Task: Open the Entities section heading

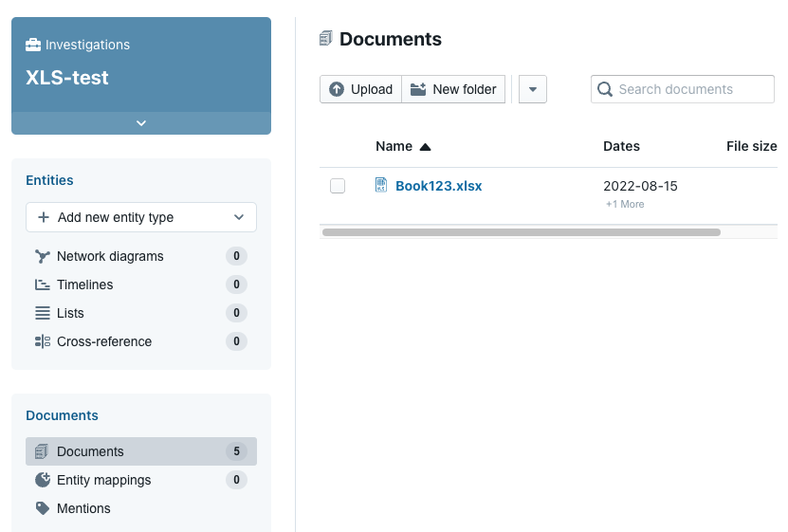Action: click(49, 180)
